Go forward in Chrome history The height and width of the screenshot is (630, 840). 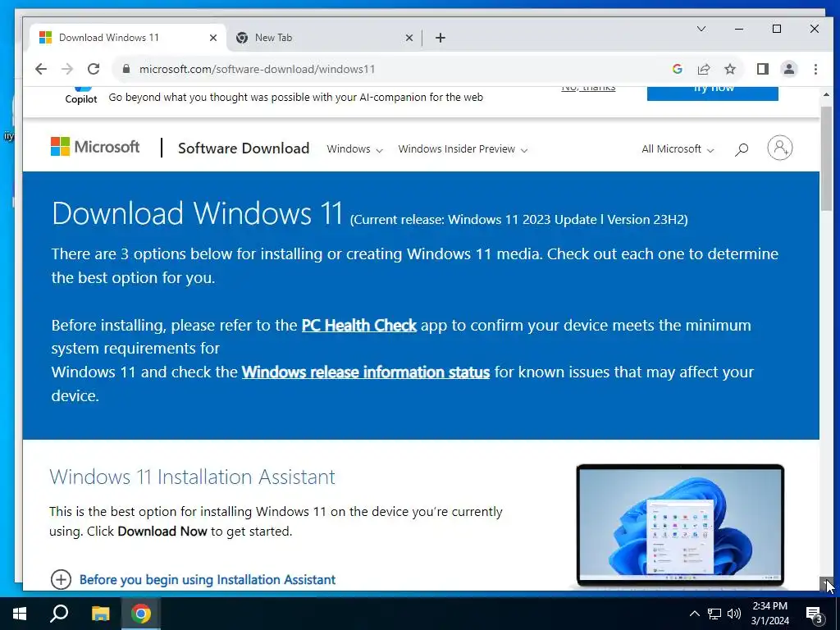click(67, 69)
